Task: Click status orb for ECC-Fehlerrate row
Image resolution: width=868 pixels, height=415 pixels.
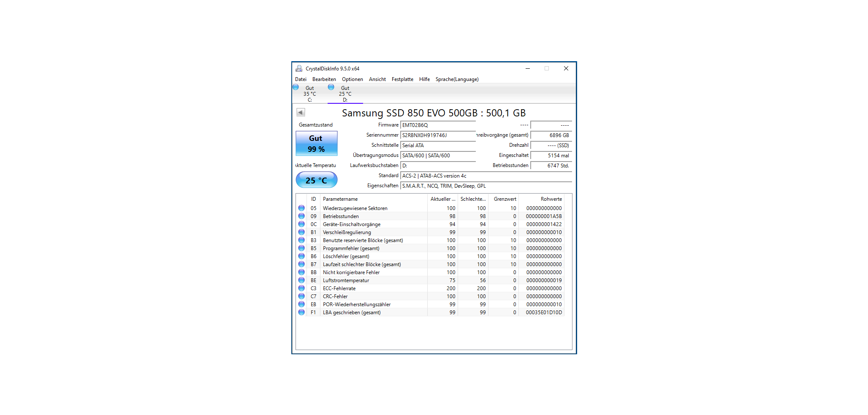Action: pos(301,288)
